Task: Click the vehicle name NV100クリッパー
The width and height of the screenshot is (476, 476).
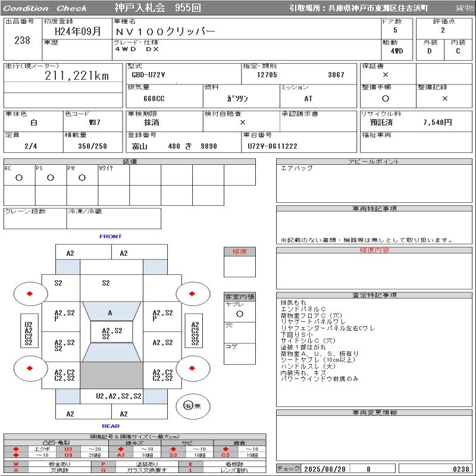Action: point(165,32)
